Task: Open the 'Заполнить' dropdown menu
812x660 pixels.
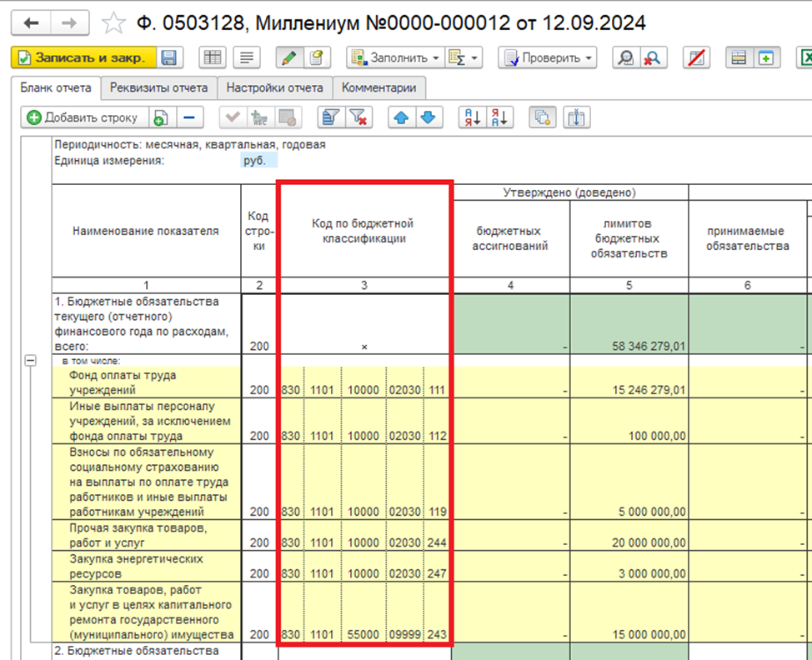Action: [396, 57]
